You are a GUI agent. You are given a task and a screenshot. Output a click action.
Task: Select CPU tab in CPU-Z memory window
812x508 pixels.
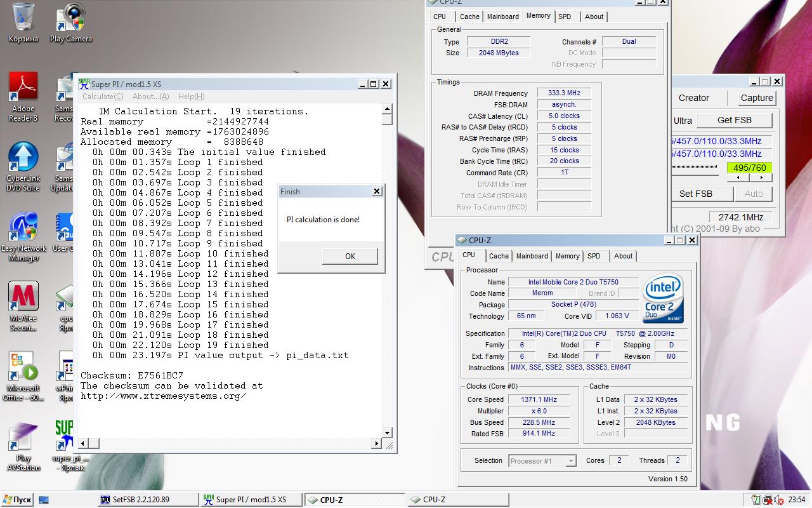pos(440,17)
